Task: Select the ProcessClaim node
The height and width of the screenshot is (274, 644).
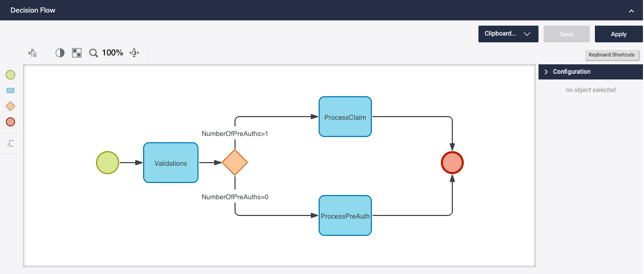Action: [x=345, y=117]
